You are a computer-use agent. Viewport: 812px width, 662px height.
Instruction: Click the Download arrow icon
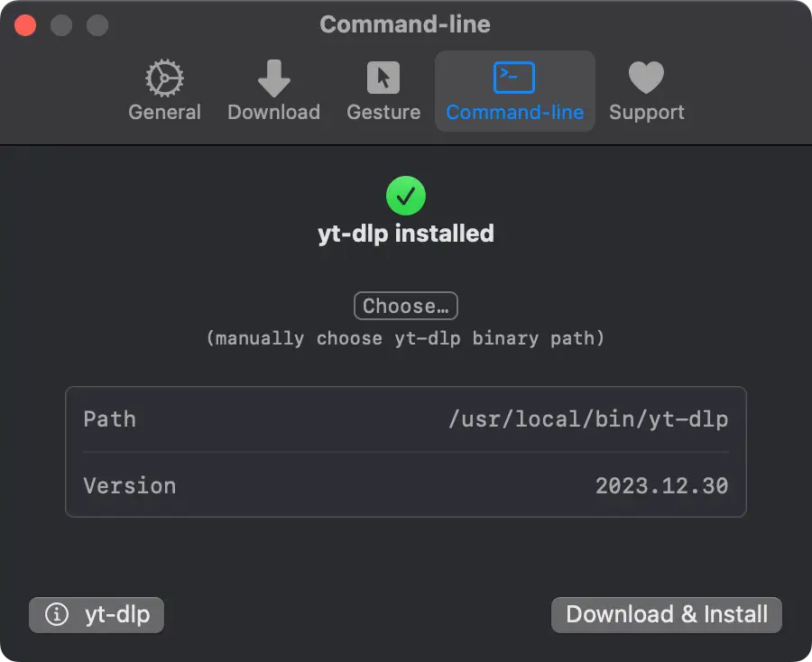tap(273, 78)
